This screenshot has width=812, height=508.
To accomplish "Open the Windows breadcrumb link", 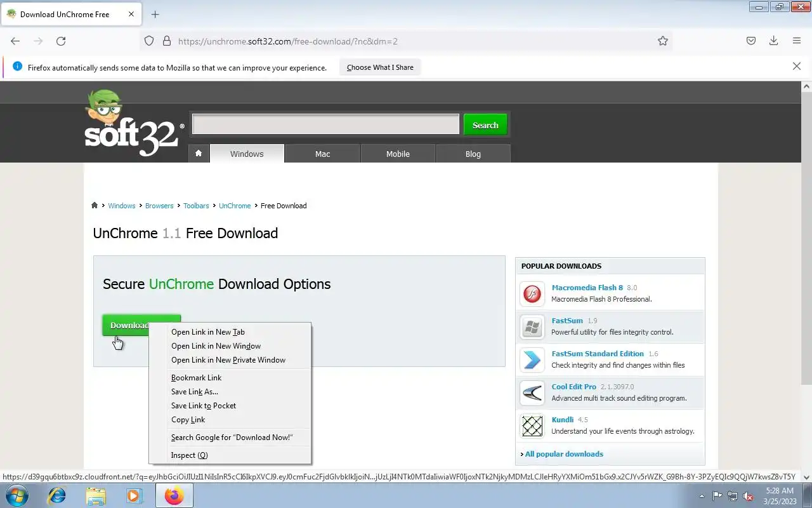I will 122,206.
